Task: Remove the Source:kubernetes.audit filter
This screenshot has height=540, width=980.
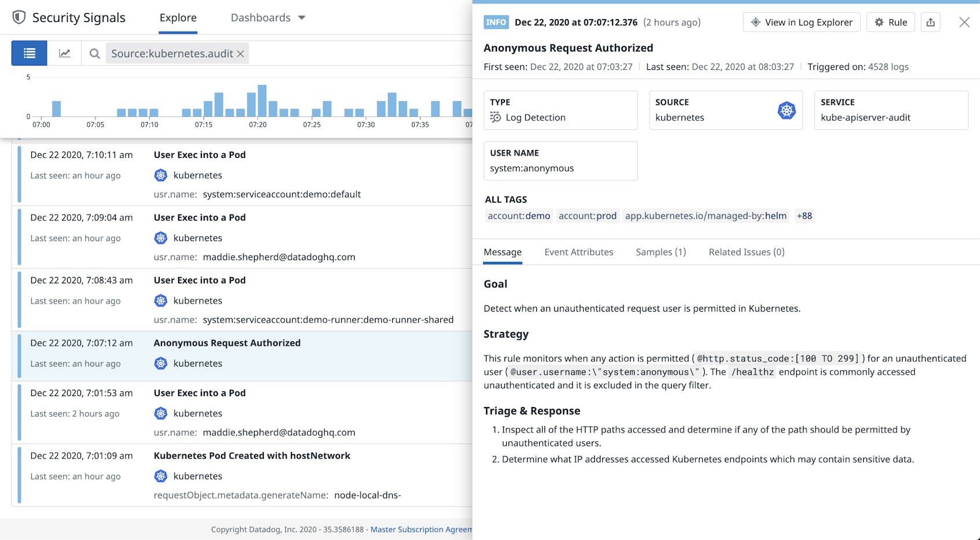Action: tap(241, 53)
